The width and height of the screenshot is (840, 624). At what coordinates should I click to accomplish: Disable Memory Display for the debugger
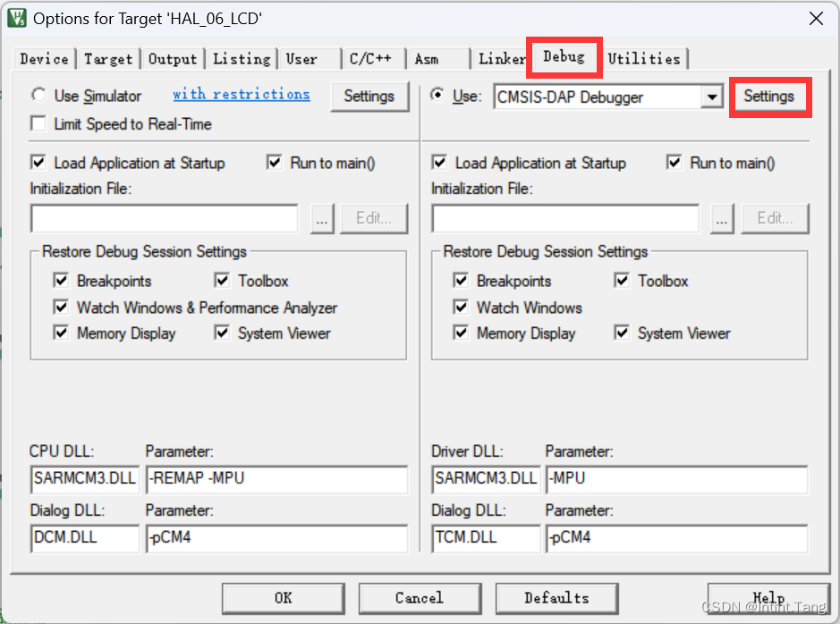[x=460, y=333]
